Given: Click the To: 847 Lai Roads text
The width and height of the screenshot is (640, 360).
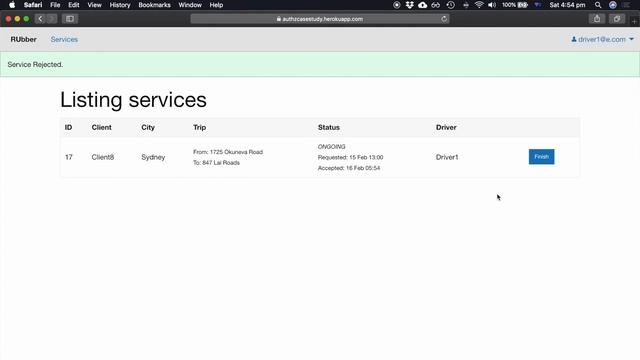Looking at the screenshot, I should click(216, 162).
